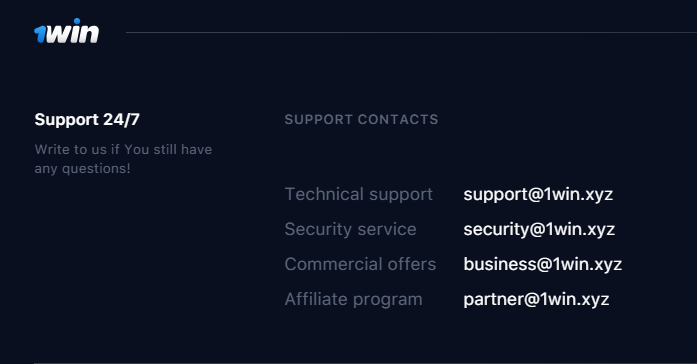Click '24/7' in the Support heading
This screenshot has height=364, width=697.
click(x=121, y=119)
